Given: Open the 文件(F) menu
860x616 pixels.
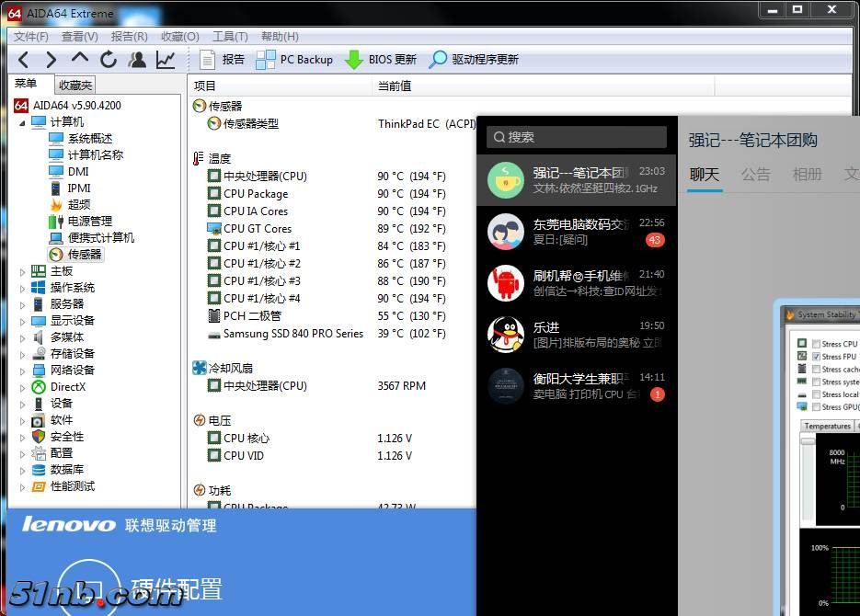Looking at the screenshot, I should tap(30, 36).
